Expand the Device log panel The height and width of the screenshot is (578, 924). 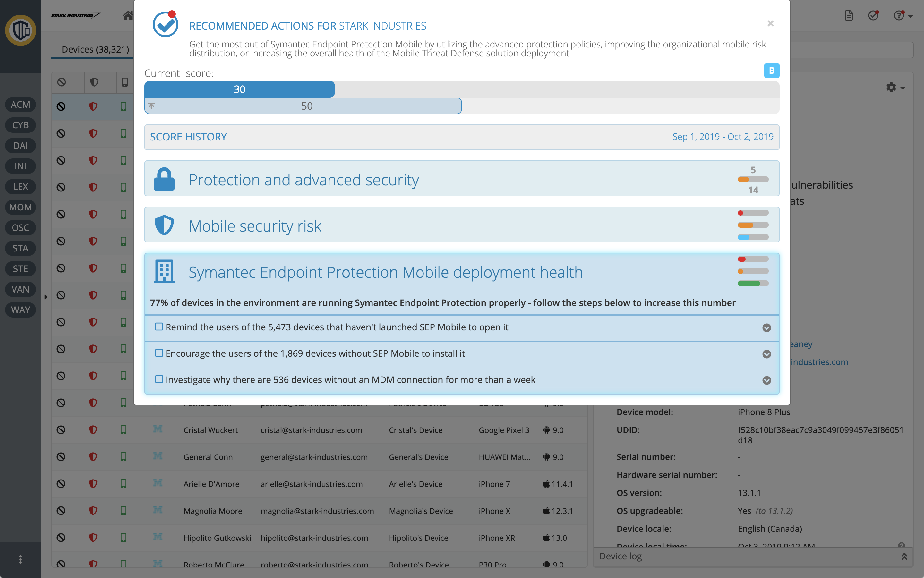point(904,556)
